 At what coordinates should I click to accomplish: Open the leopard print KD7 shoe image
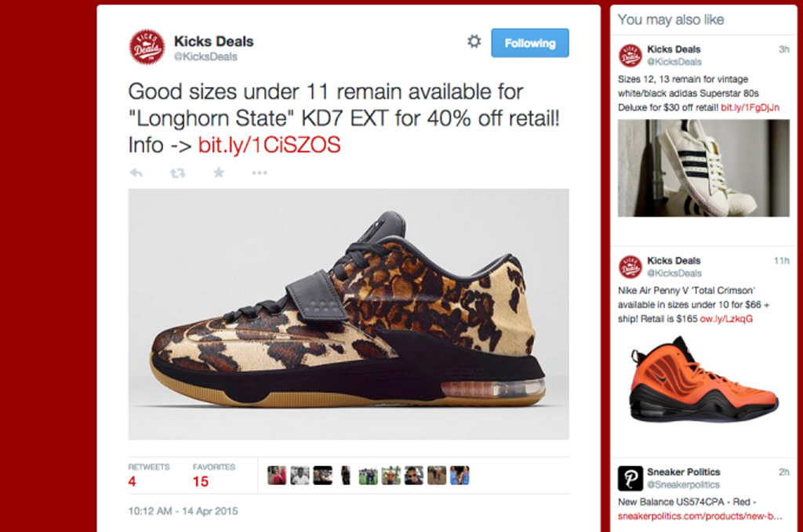pyautogui.click(x=348, y=314)
